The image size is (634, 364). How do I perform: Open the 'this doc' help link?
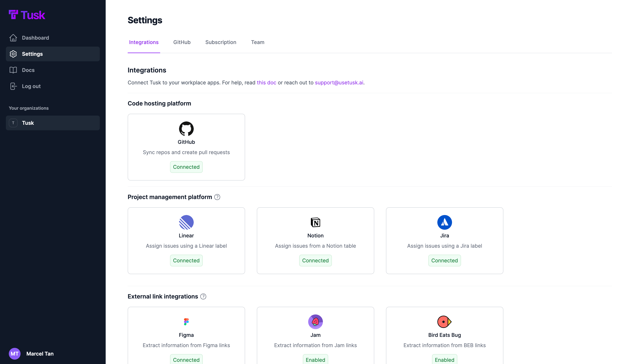266,83
